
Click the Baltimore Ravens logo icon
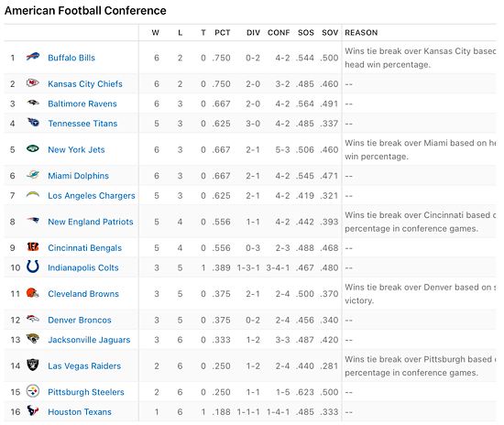coord(33,104)
